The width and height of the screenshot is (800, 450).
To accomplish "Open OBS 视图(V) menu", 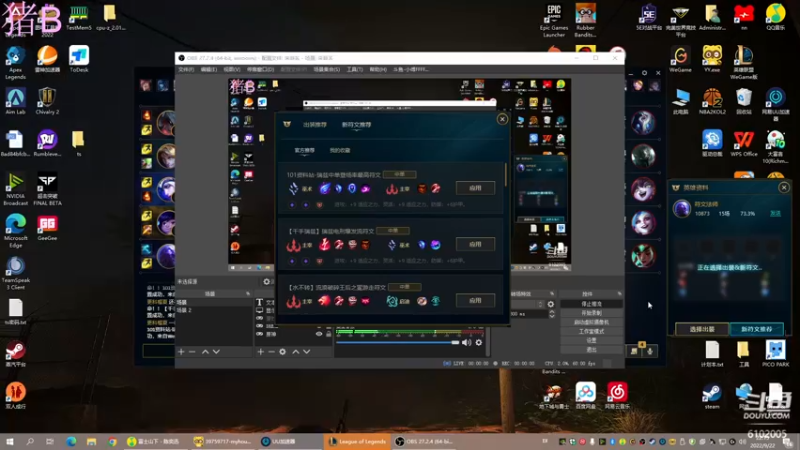I will click(232, 69).
